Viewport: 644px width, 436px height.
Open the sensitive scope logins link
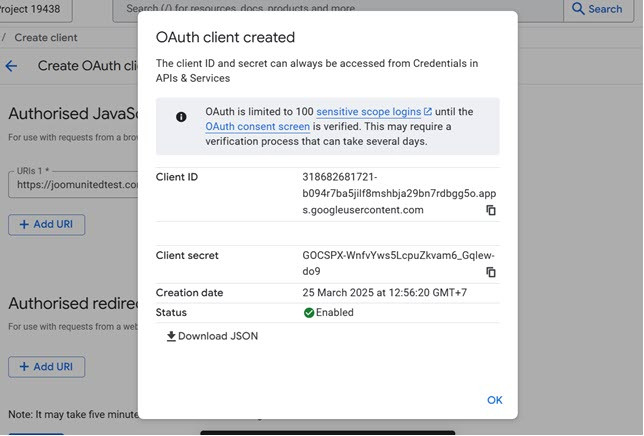[x=368, y=112]
